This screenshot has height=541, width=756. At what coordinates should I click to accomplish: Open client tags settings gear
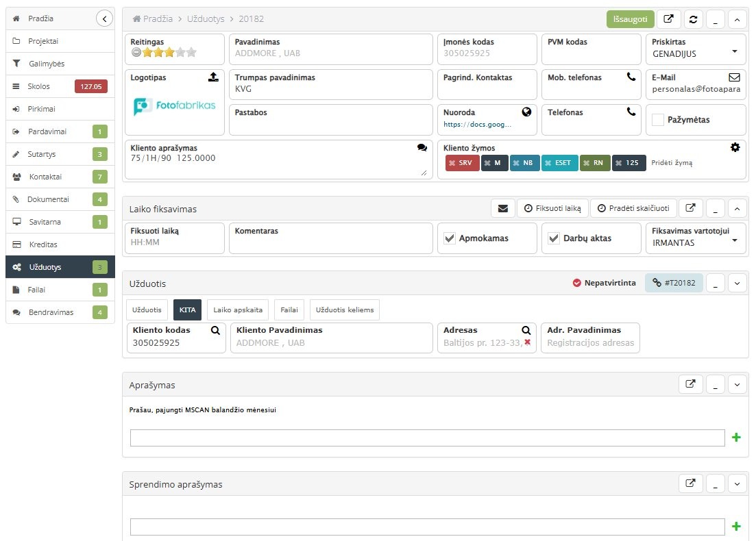click(x=735, y=147)
